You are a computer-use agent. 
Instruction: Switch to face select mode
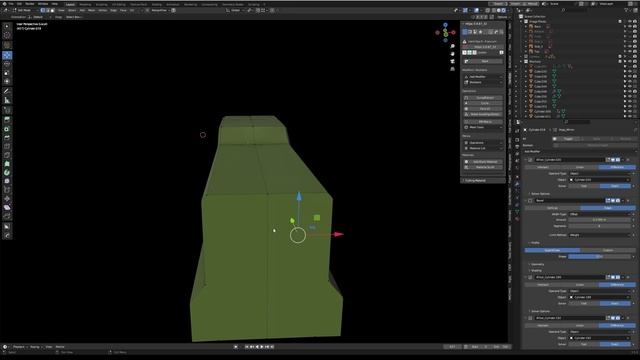[52, 10]
